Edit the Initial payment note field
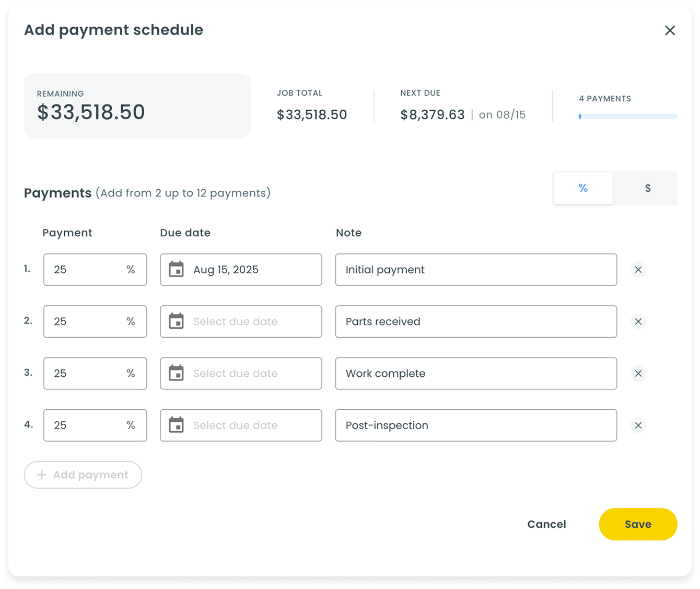The width and height of the screenshot is (700, 589). [475, 270]
